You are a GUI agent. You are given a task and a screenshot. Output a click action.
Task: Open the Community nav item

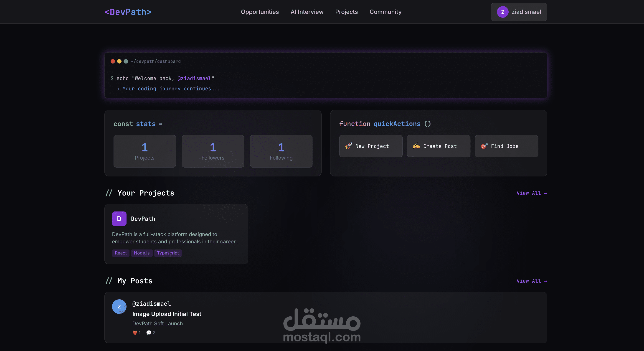coord(385,12)
